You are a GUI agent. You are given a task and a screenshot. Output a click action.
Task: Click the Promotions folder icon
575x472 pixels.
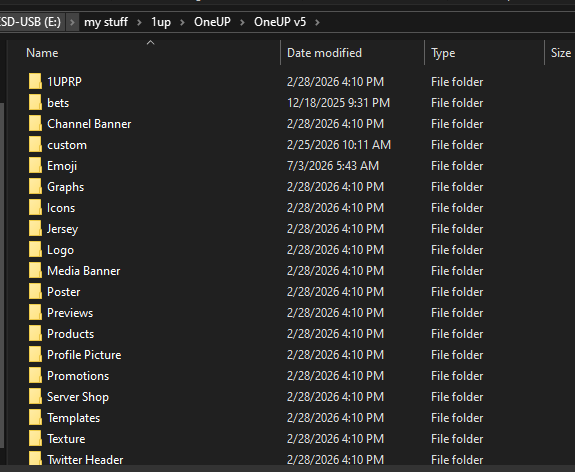pos(35,376)
